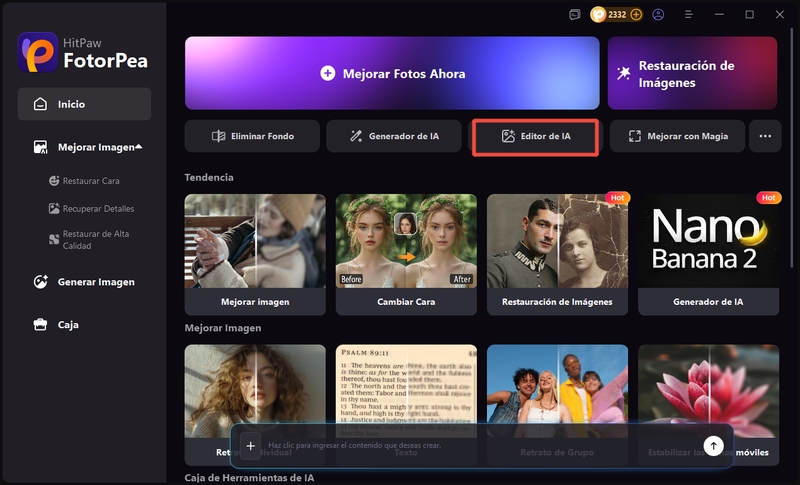Open the hamburger menu icon in the title bar
800x485 pixels.
tap(689, 15)
